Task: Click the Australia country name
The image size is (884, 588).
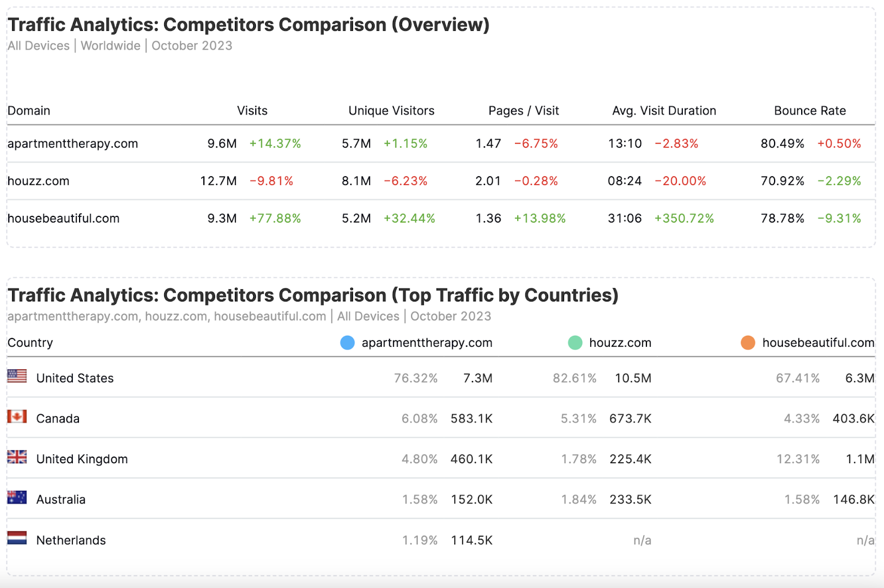Action: click(61, 500)
